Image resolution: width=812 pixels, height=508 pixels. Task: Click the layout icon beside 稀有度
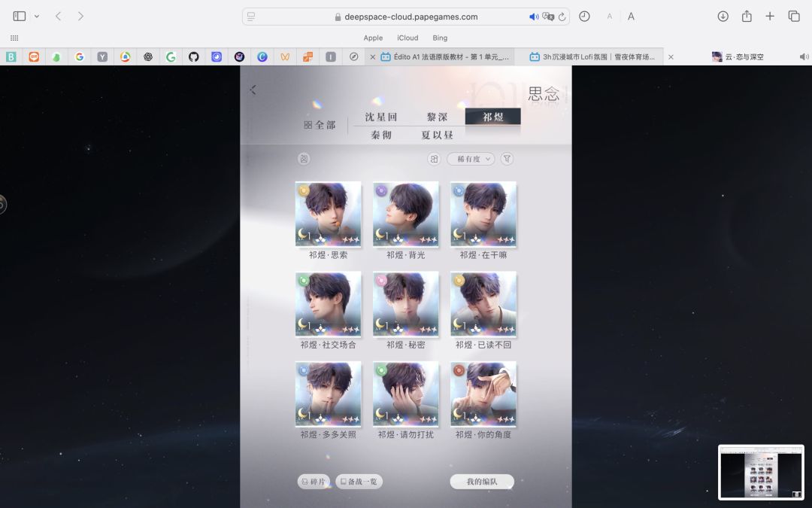pos(434,159)
